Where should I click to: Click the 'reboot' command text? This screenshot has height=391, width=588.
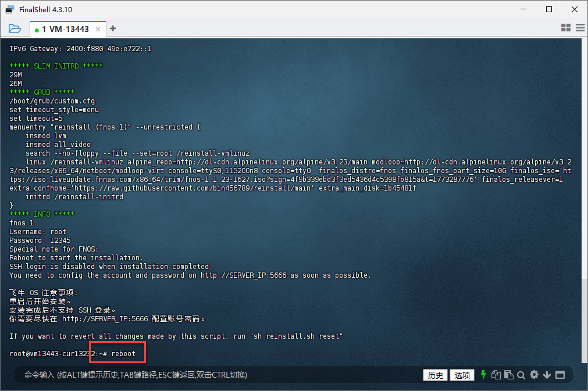[123, 354]
